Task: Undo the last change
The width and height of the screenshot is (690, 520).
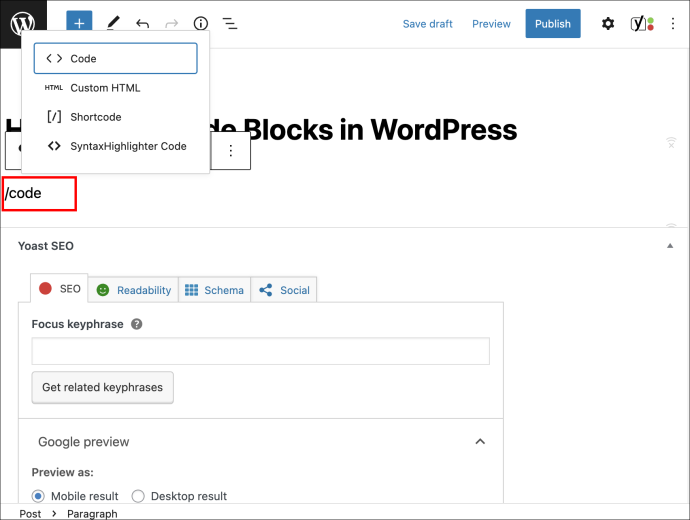Action: click(x=142, y=23)
